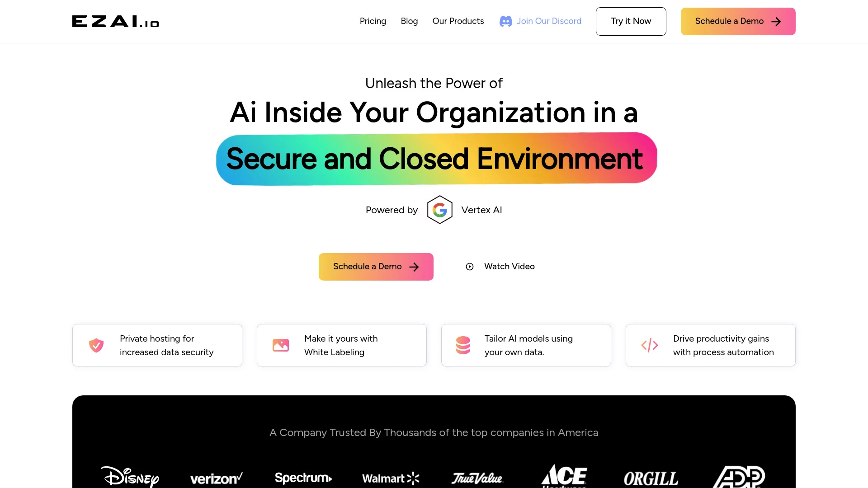Click the top Schedule a Demo CTA button

tap(738, 21)
